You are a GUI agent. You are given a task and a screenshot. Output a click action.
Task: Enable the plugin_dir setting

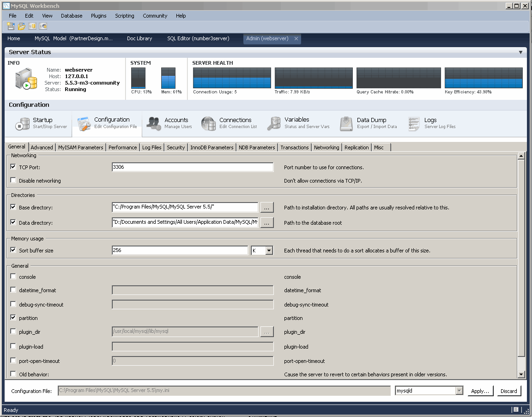(13, 331)
